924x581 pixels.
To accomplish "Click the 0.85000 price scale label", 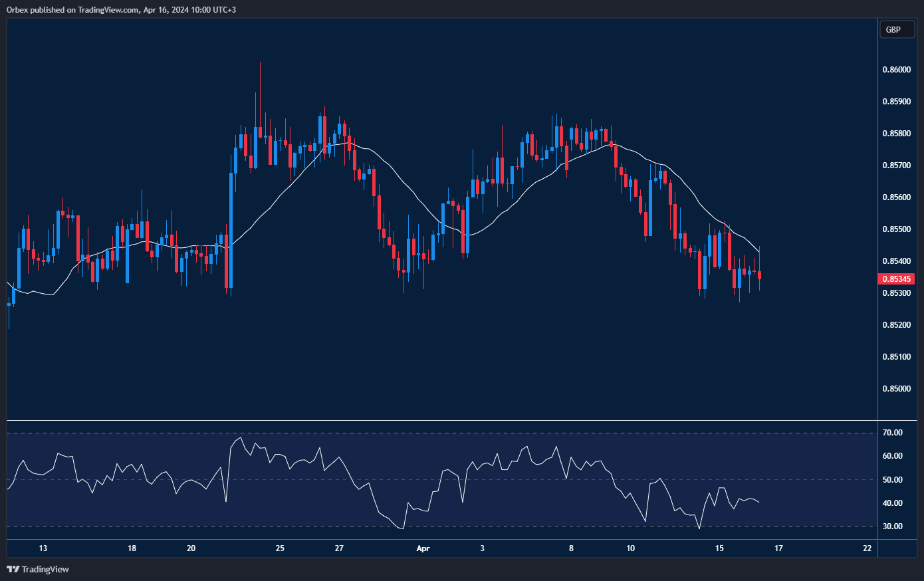I will click(896, 389).
